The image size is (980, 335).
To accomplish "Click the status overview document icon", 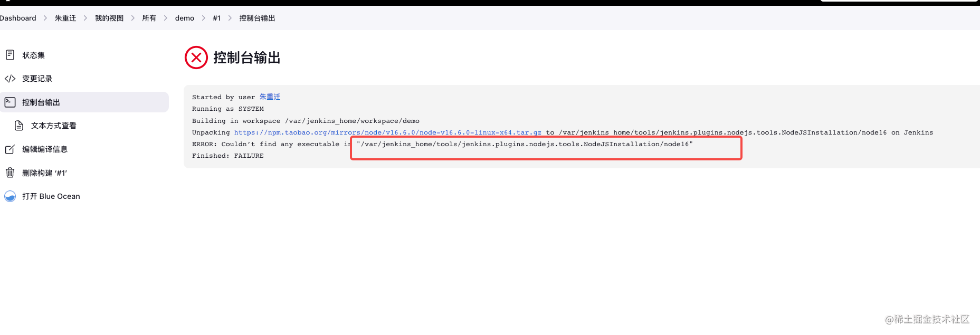I will [10, 55].
